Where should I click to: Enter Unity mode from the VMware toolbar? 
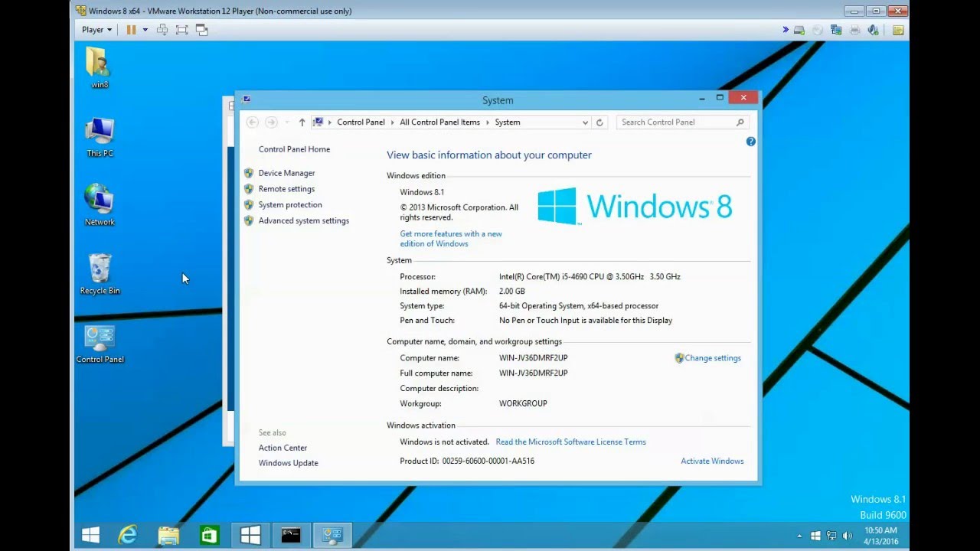[x=201, y=29]
